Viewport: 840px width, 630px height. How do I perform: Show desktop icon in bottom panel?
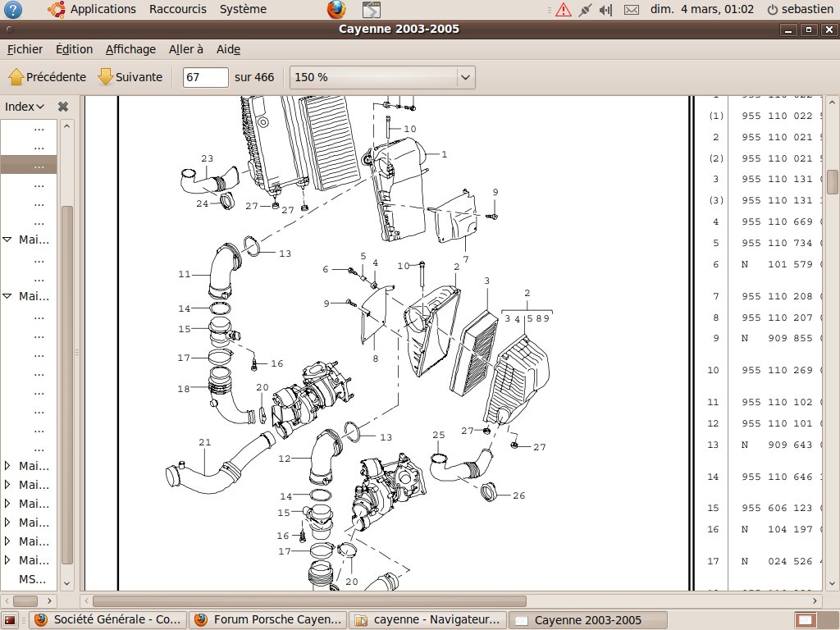click(x=10, y=620)
